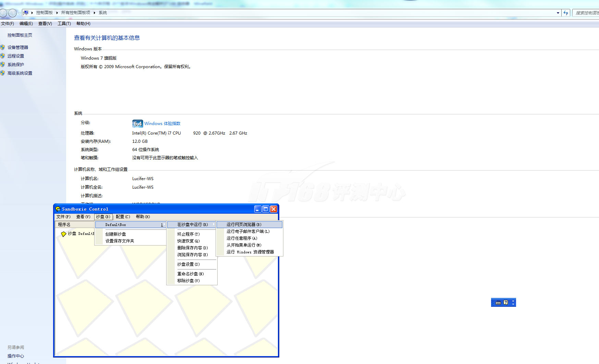This screenshot has height=364, width=599.
Task: Click 程序名 column header in Sandboxie
Action: [75, 225]
